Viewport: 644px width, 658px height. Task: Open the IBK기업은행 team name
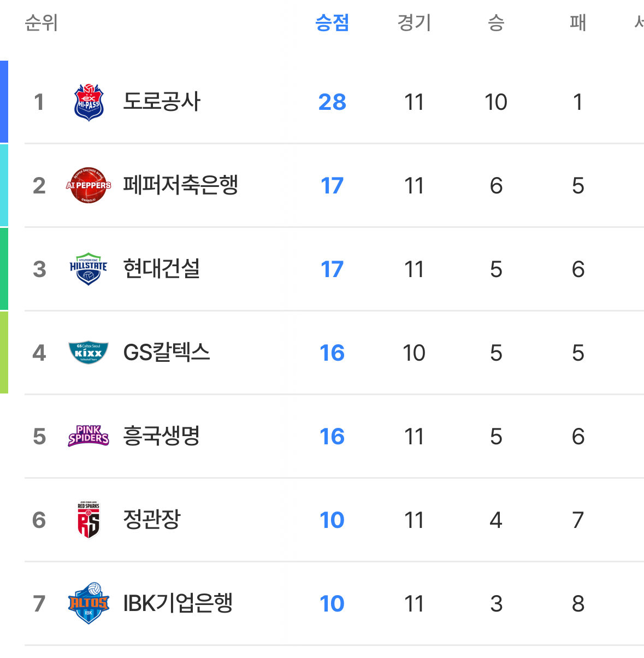pyautogui.click(x=178, y=603)
